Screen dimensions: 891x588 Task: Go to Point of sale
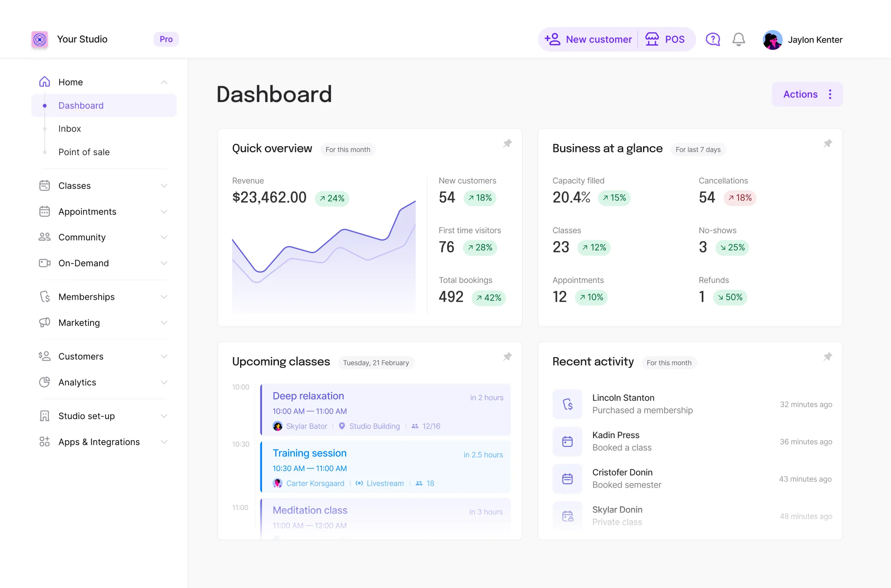tap(84, 152)
